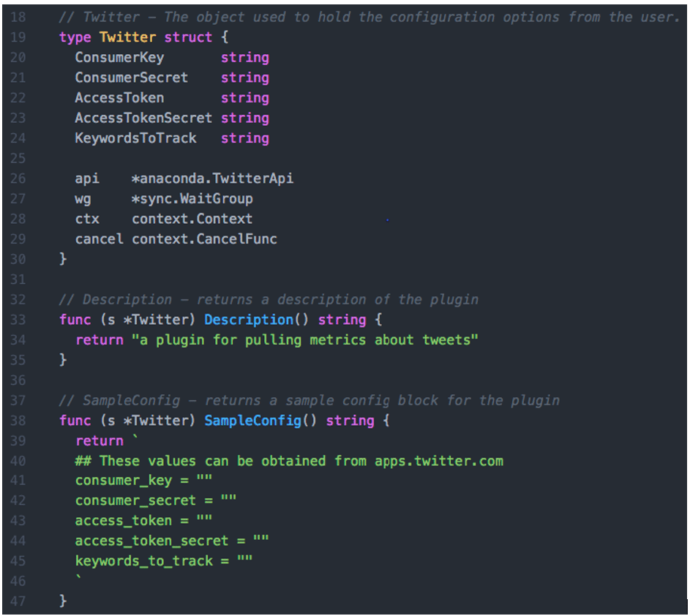Click the apps.twitter.com text in comment

point(439,461)
